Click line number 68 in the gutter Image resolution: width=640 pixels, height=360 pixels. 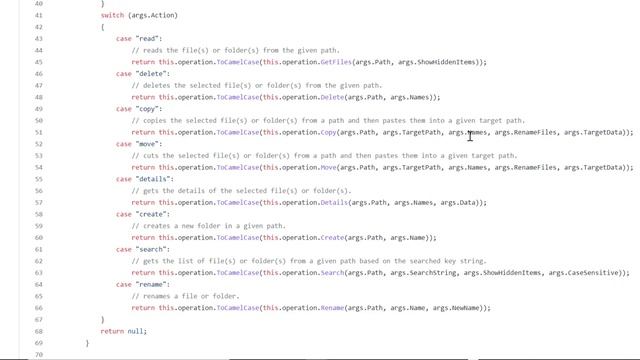tap(39, 331)
